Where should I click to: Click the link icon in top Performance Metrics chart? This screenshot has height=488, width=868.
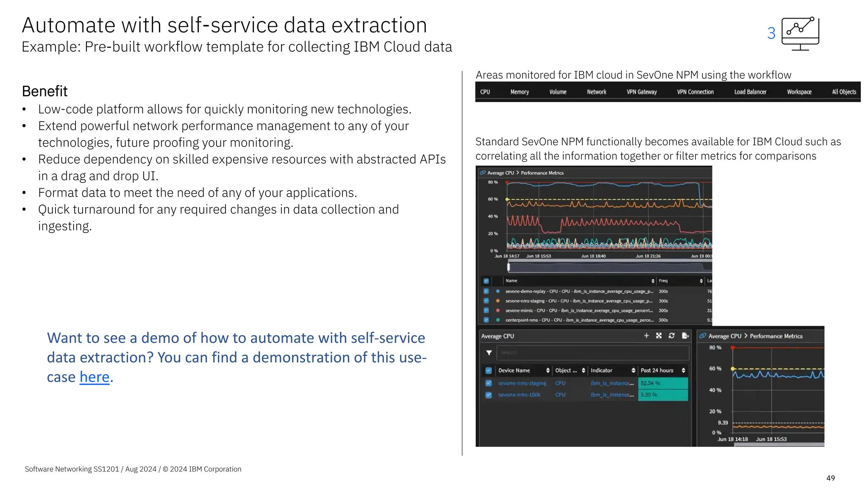[x=482, y=173]
